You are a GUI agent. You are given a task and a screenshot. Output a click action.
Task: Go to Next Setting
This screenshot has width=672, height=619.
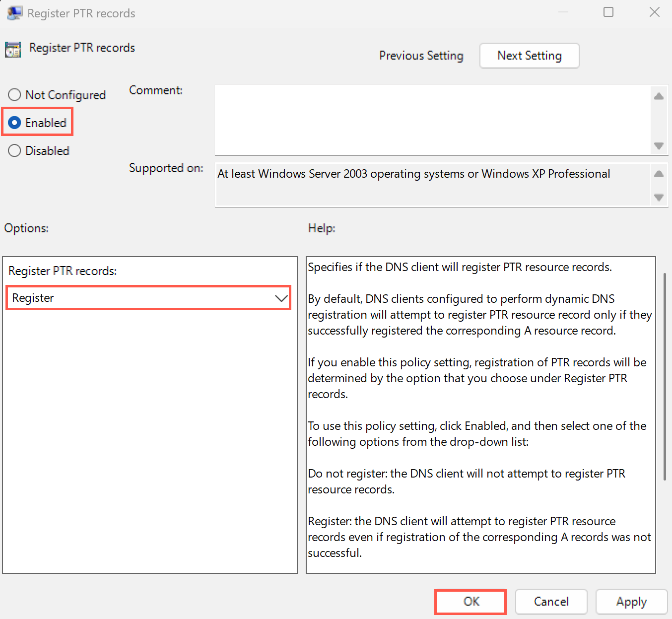click(x=530, y=56)
